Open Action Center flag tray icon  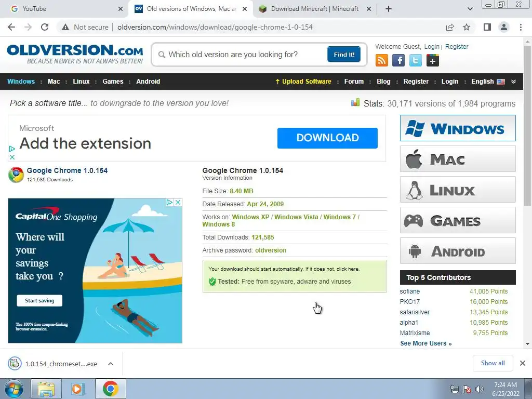click(467, 389)
